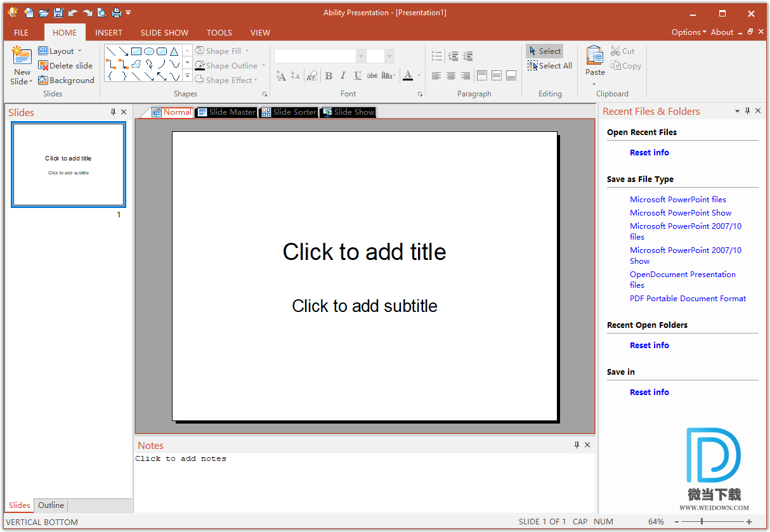Screen dimensions: 770x532
Task: Toggle bold formatting
Action: pos(329,76)
